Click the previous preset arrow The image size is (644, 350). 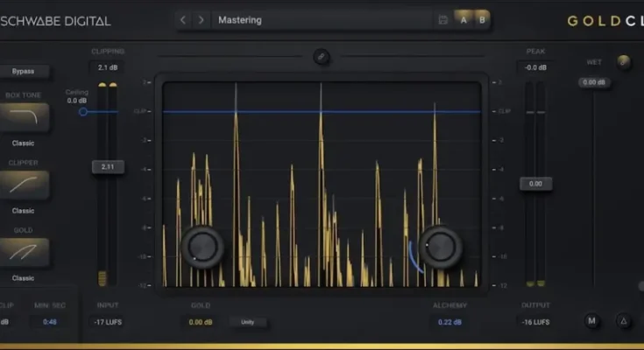pyautogui.click(x=183, y=19)
